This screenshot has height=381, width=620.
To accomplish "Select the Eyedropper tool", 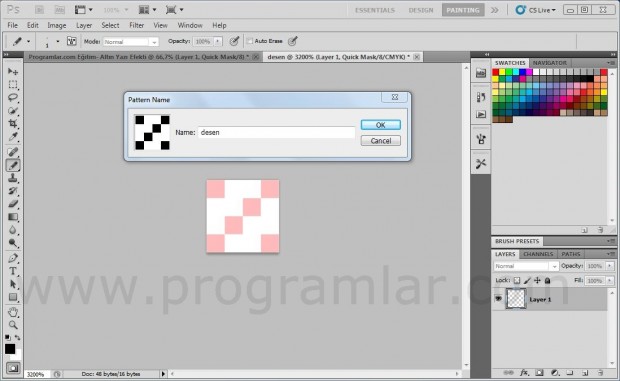I will (13, 137).
